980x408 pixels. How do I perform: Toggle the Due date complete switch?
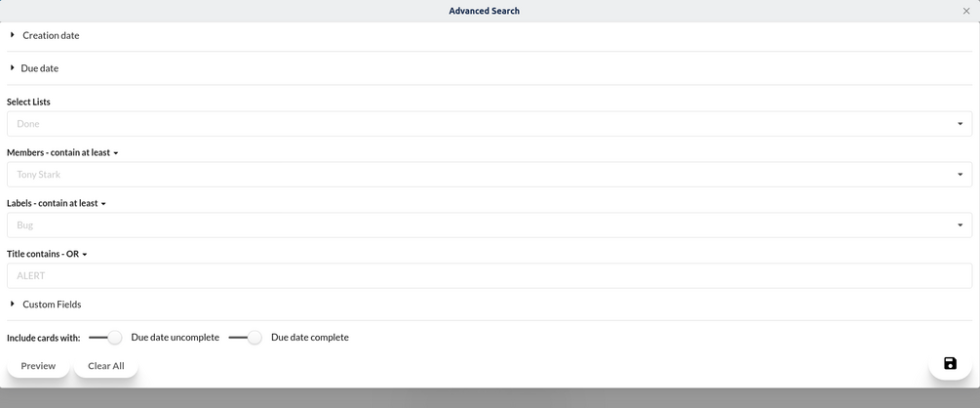pos(246,338)
